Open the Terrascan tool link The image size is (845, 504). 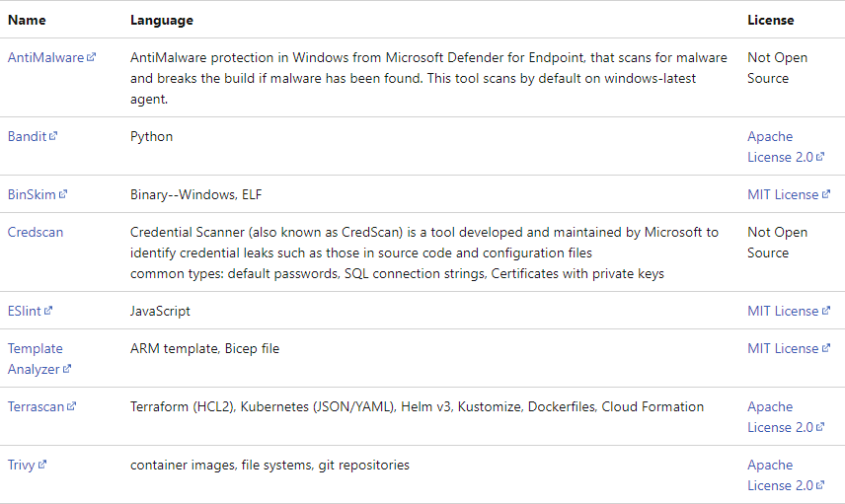37,406
